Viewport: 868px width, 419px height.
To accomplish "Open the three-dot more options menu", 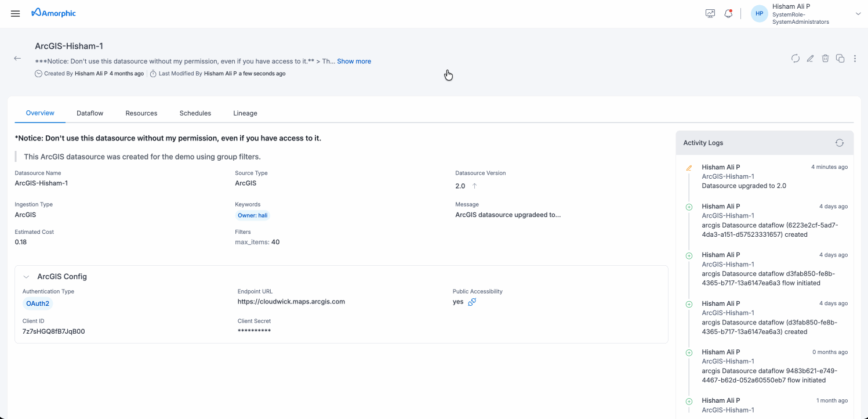I will point(855,59).
